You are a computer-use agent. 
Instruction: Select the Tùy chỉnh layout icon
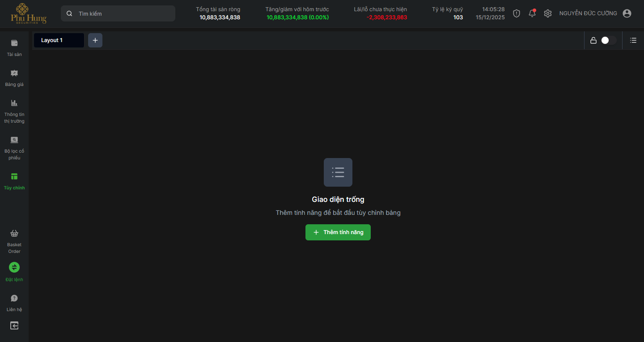coord(14,177)
